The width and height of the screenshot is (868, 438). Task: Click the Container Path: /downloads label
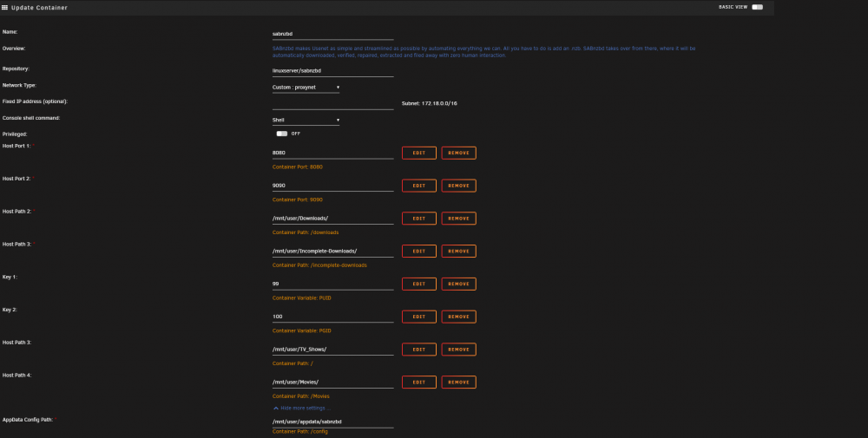pos(306,232)
